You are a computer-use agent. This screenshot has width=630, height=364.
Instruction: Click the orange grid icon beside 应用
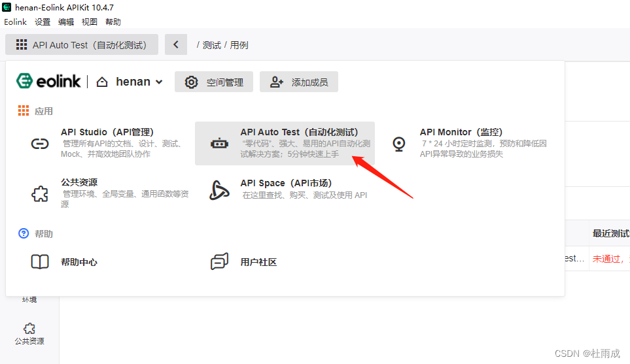[24, 110]
